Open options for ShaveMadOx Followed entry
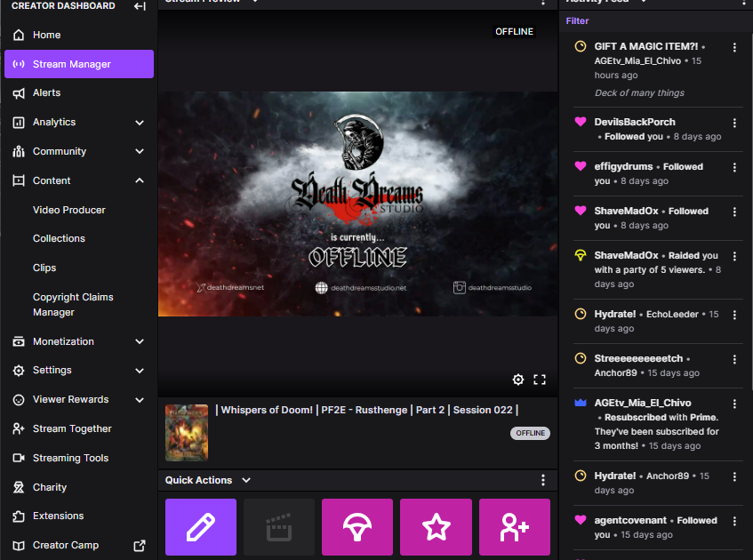This screenshot has height=560, width=753. click(734, 212)
